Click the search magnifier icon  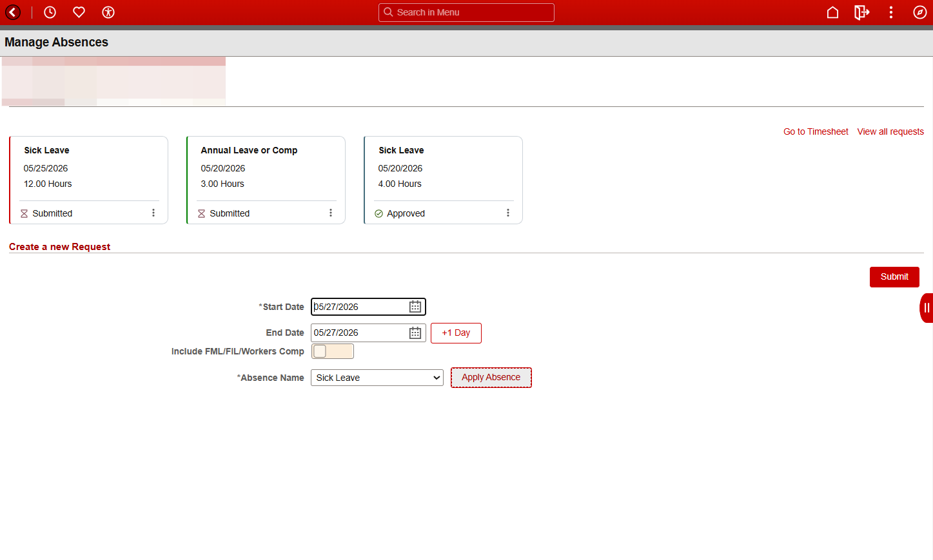[x=388, y=12]
